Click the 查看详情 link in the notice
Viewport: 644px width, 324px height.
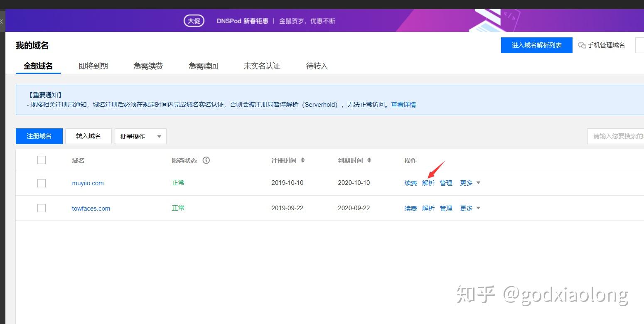click(403, 104)
